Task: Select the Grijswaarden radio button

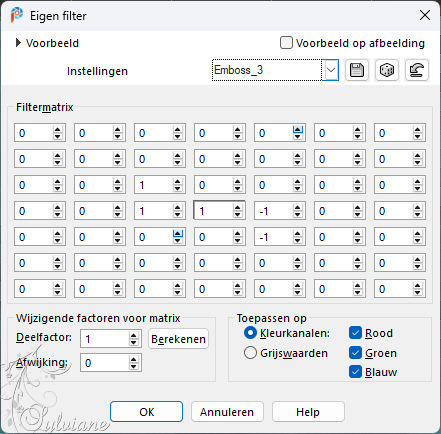Action: coord(250,353)
